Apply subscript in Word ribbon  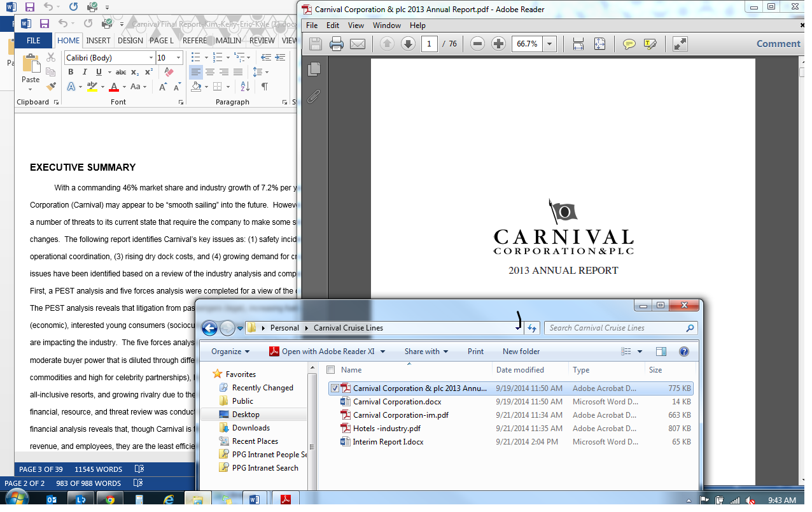[x=136, y=72]
